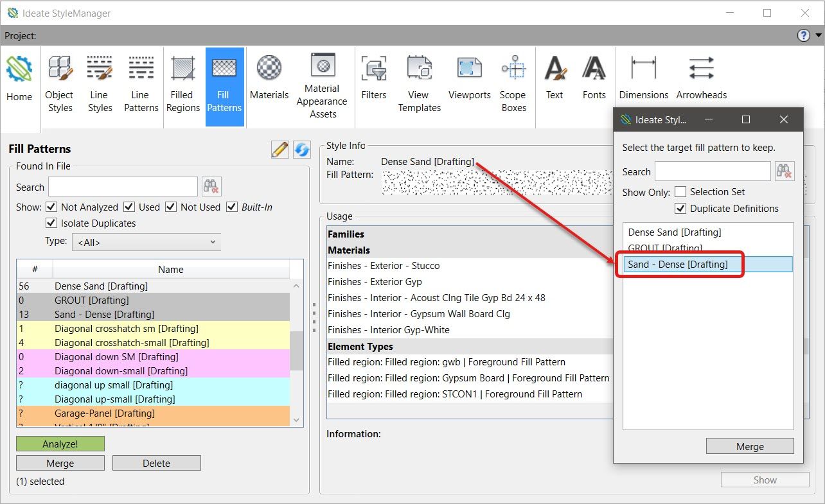Toggle the Not Used checkbox

[170, 207]
